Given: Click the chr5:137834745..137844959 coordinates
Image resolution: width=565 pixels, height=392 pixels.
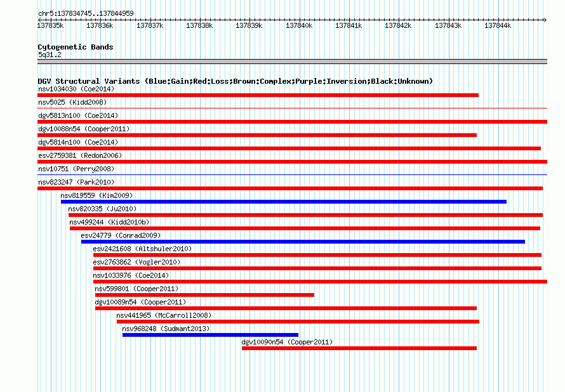Looking at the screenshot, I should pyautogui.click(x=86, y=13).
